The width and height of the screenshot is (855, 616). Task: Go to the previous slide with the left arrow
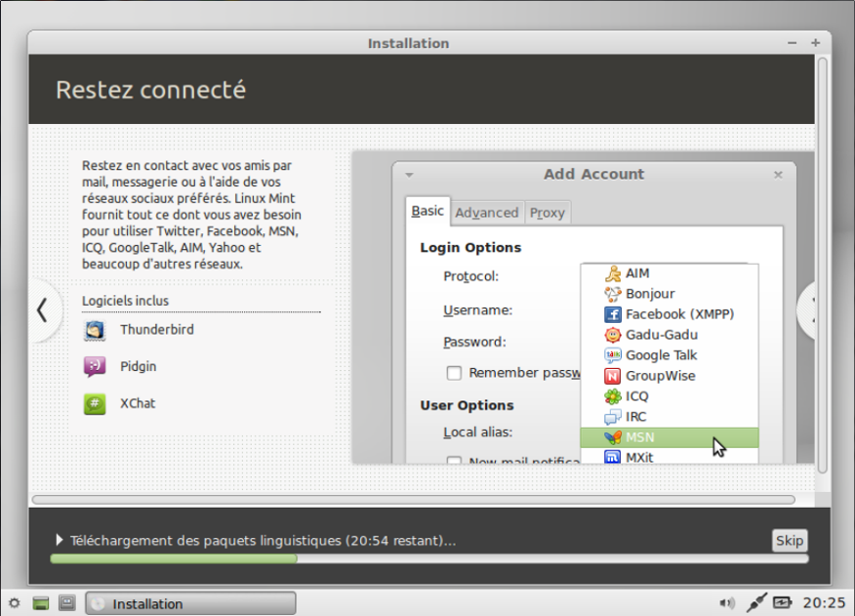click(42, 310)
